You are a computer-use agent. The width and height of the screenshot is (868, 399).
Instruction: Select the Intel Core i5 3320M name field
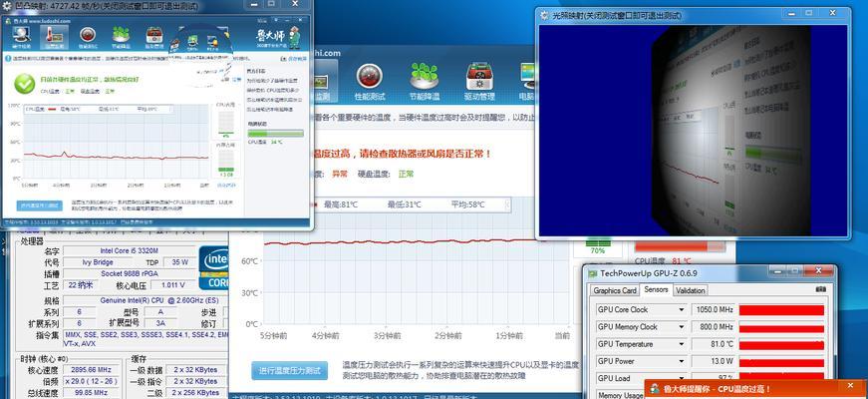(129, 251)
